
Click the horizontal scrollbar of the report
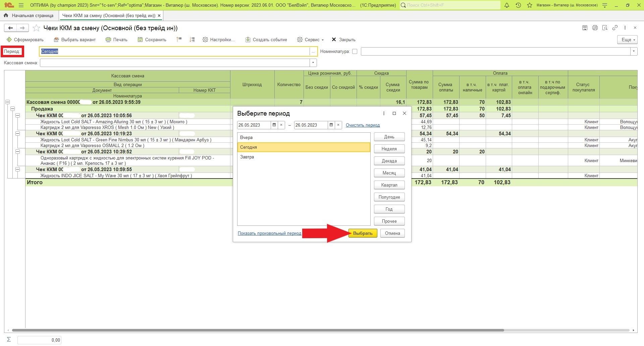(x=258, y=330)
